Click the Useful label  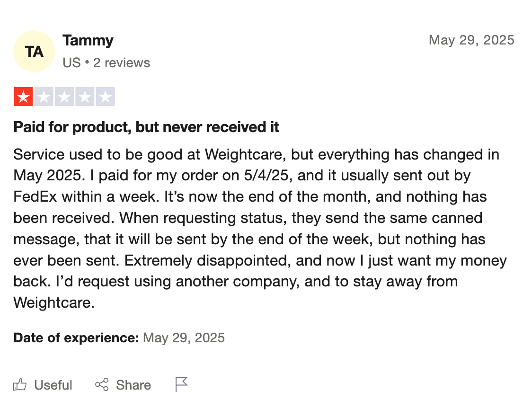[x=53, y=385]
